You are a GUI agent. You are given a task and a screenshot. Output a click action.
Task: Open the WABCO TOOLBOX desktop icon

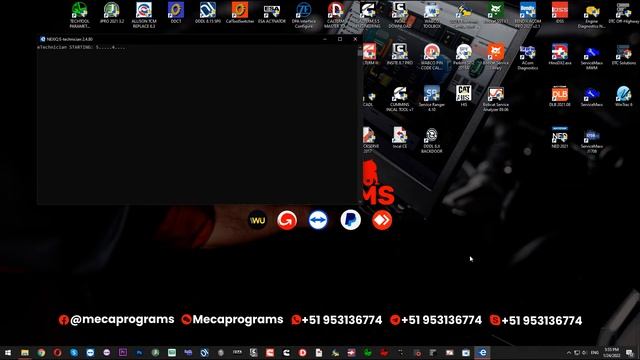431,15
